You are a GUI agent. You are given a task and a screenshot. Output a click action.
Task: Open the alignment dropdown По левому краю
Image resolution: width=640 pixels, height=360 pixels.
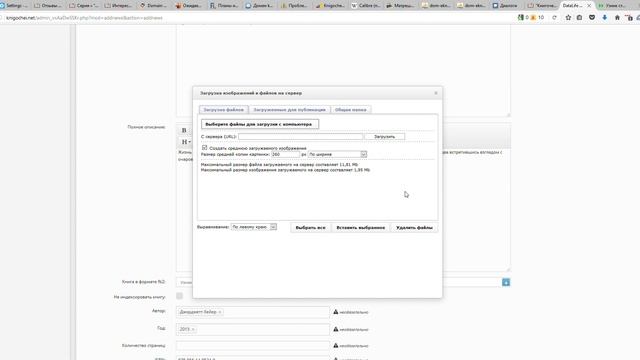[x=253, y=227]
